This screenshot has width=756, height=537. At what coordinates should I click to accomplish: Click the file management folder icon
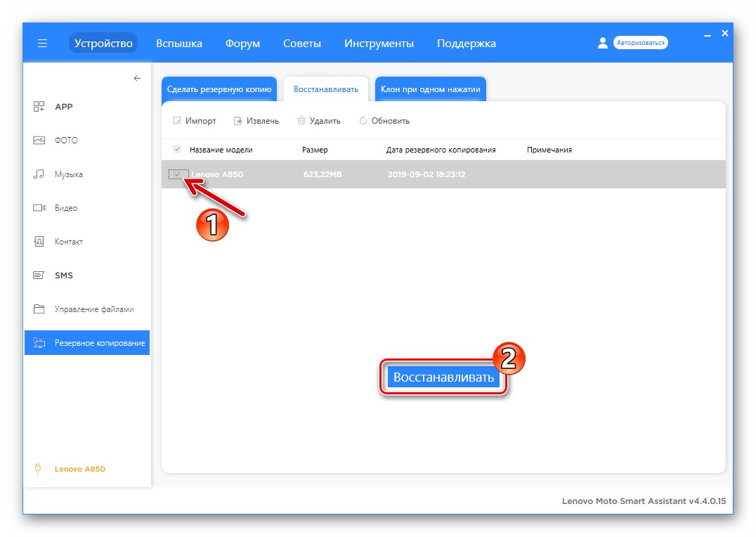pos(39,309)
